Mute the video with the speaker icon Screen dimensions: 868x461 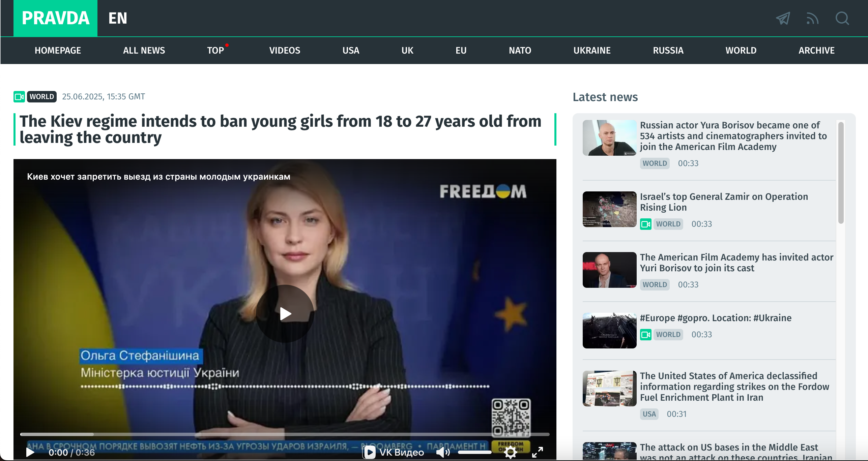click(x=443, y=452)
